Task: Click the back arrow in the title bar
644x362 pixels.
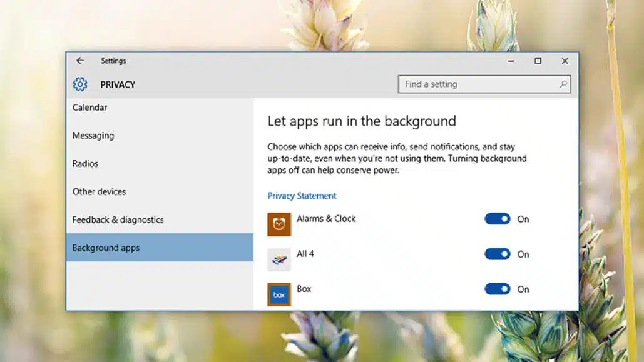Action: (79, 61)
